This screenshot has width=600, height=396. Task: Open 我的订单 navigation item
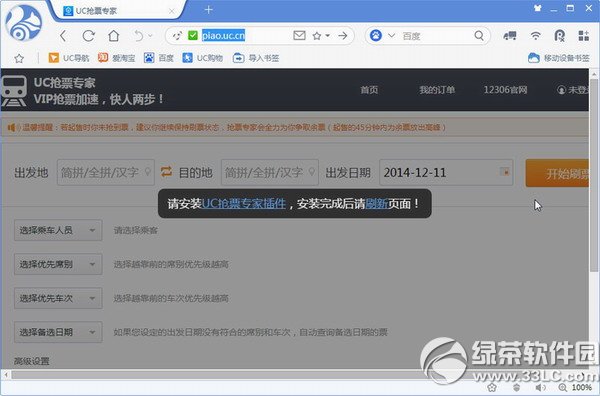pyautogui.click(x=437, y=90)
